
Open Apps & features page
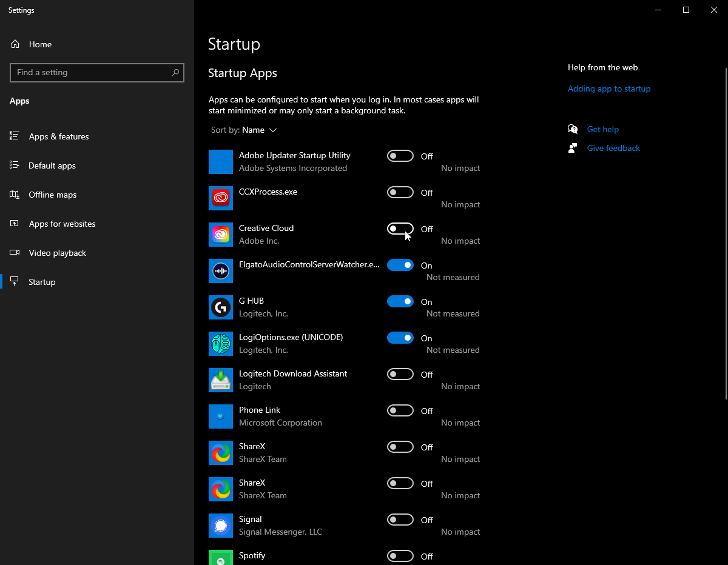(x=97, y=136)
